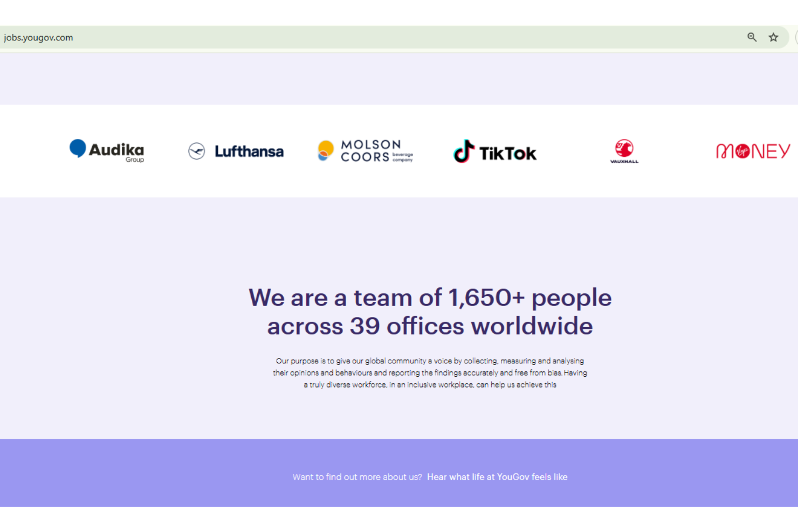The height and width of the screenshot is (532, 798).
Task: Click the TikTok logo
Action: (495, 152)
